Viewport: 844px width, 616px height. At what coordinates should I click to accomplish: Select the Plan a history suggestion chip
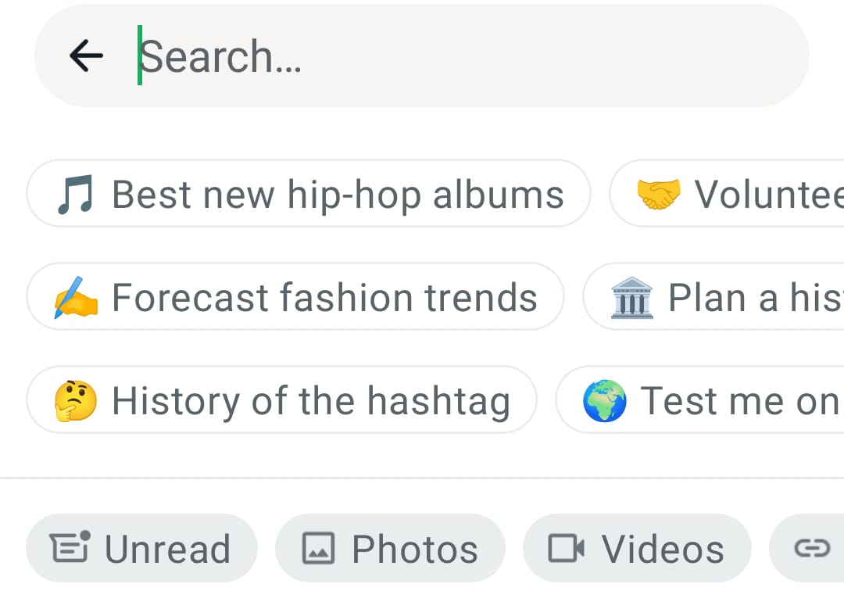coord(754,297)
